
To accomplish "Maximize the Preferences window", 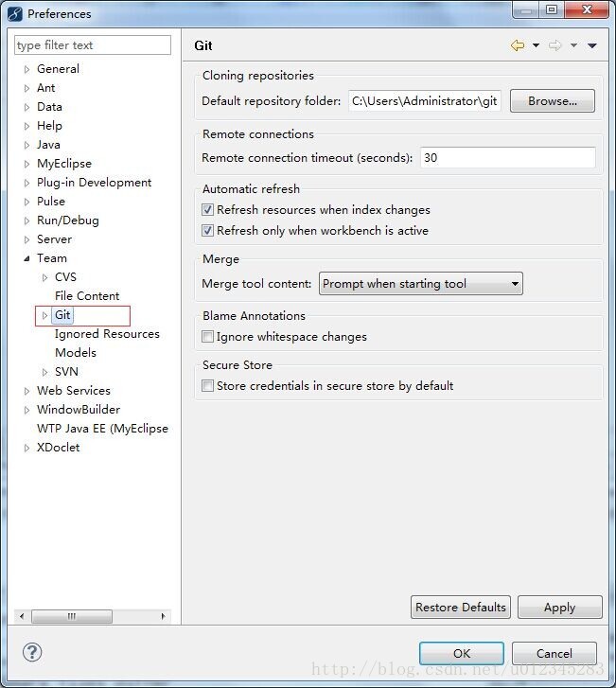I will coord(552,9).
